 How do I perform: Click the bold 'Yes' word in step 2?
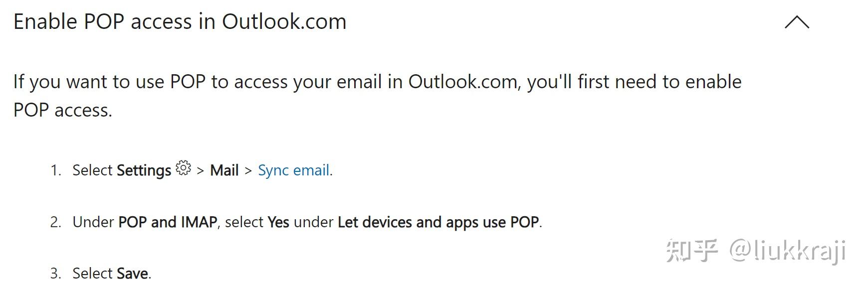coord(278,222)
